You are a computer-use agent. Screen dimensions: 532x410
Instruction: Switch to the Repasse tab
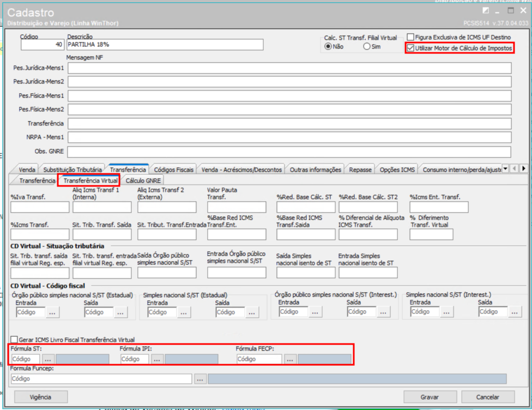(x=360, y=170)
